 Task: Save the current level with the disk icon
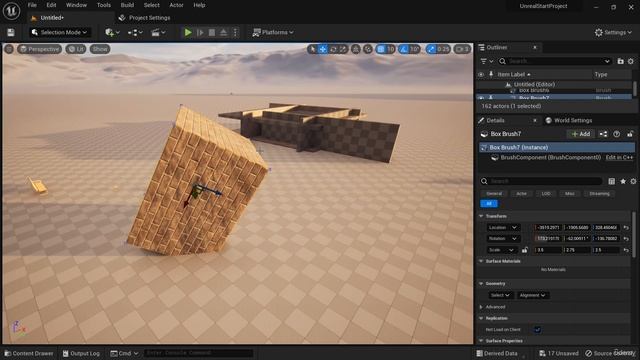11,32
